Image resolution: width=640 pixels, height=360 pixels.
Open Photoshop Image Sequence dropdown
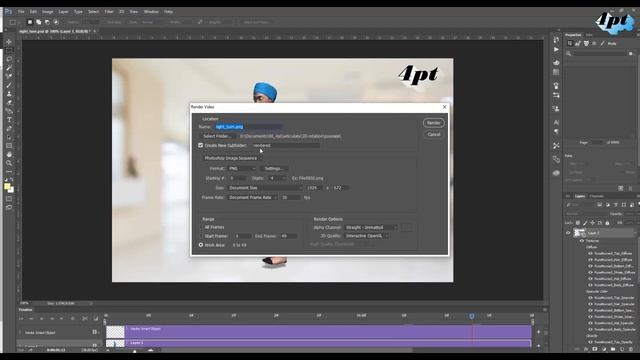[232, 158]
